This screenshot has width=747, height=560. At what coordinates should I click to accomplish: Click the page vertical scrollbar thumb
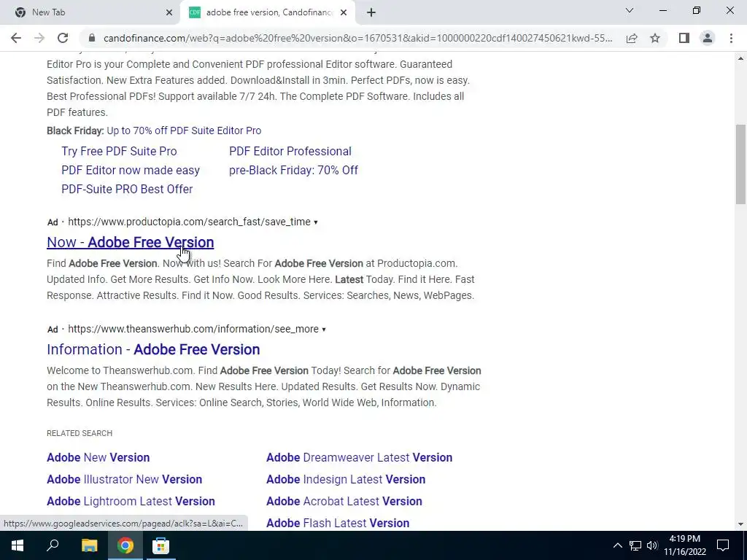(740, 164)
